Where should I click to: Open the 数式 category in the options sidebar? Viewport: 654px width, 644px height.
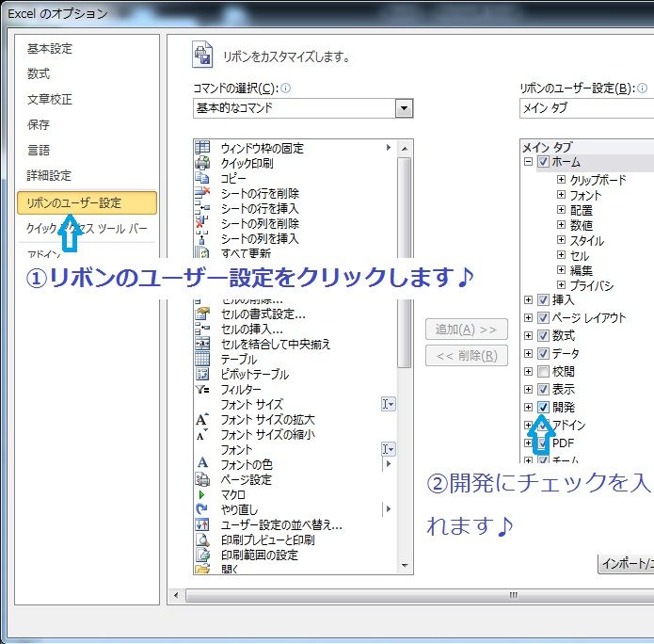tap(39, 73)
